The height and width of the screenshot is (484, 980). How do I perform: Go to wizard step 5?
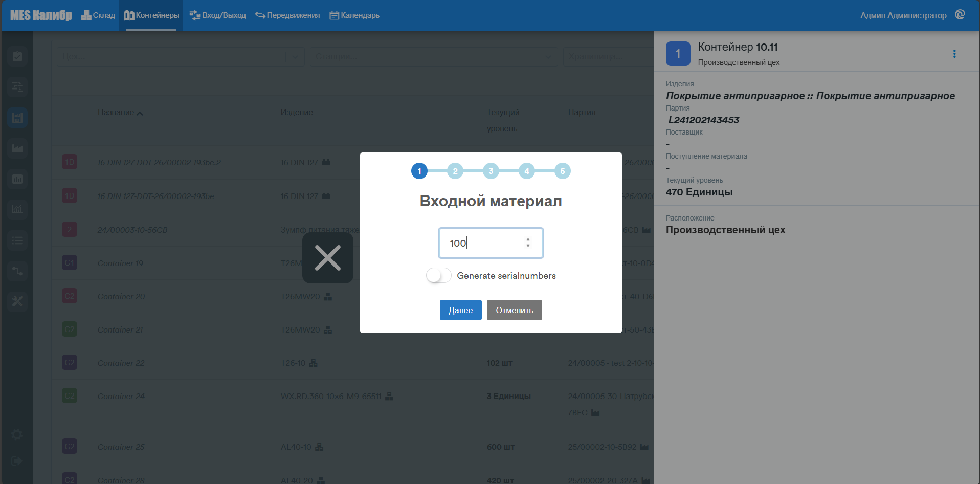[563, 171]
